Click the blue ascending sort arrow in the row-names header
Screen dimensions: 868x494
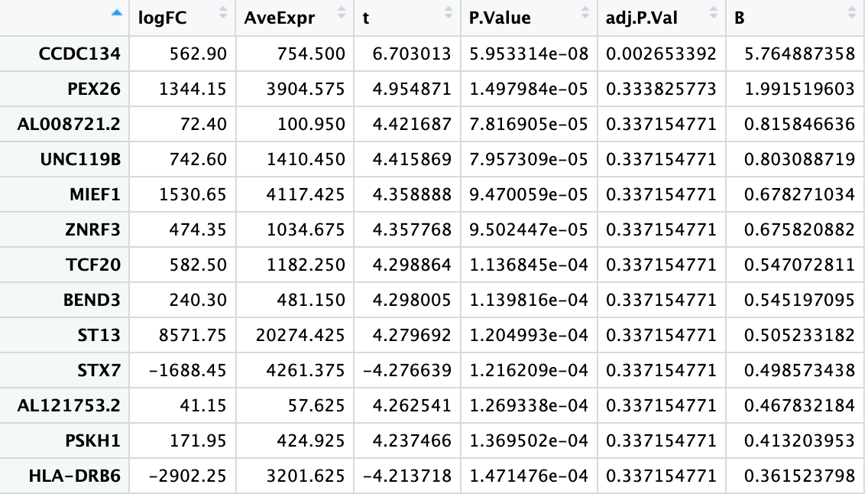115,13
